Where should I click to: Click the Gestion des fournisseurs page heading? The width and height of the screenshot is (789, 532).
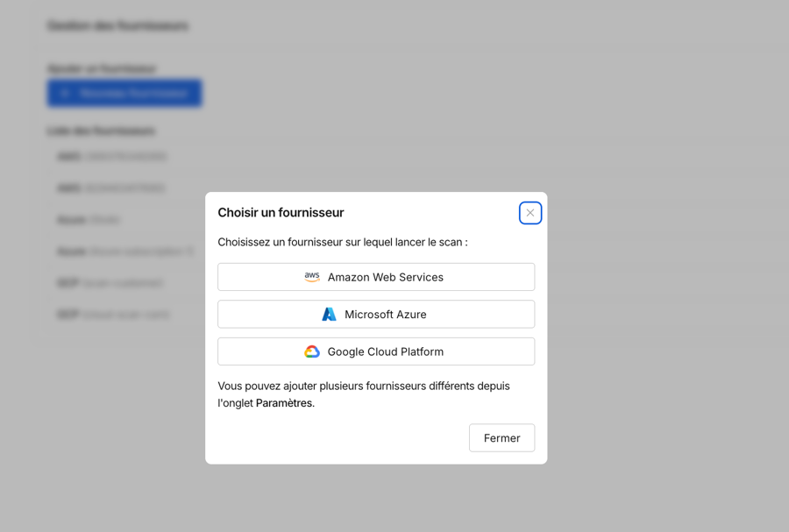pos(117,26)
